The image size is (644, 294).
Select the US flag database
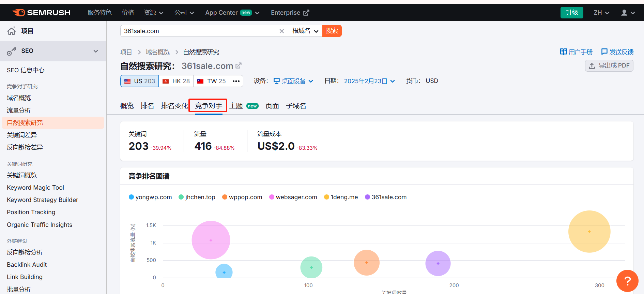139,81
